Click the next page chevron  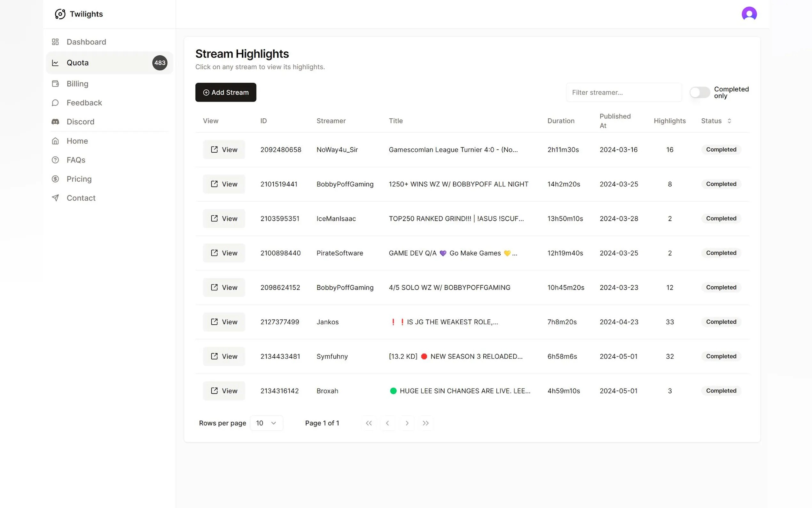click(x=407, y=423)
